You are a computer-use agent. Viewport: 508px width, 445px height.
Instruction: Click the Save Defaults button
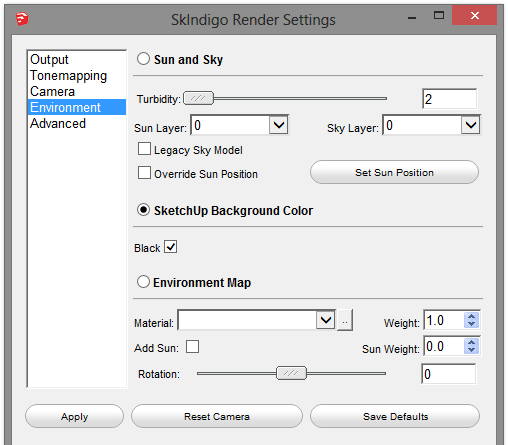tap(395, 416)
